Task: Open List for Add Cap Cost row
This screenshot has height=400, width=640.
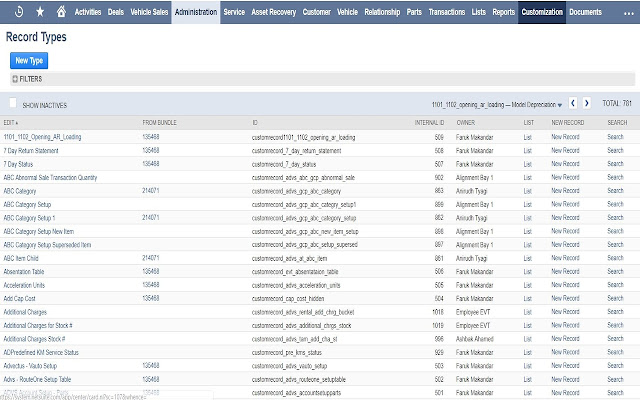Action: pyautogui.click(x=527, y=298)
